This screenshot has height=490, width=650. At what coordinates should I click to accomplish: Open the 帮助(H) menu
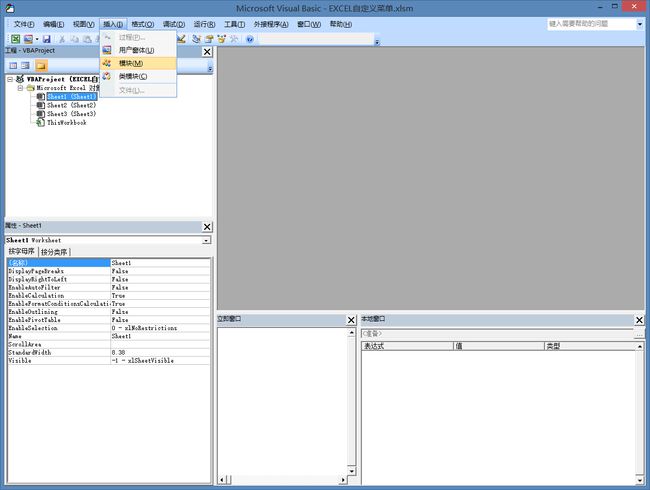[341, 24]
